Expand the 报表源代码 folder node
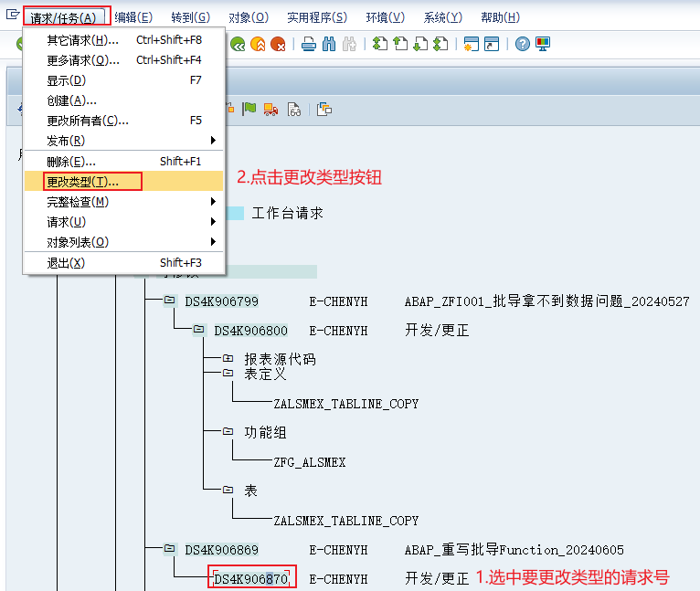The image size is (700, 591). 228,359
